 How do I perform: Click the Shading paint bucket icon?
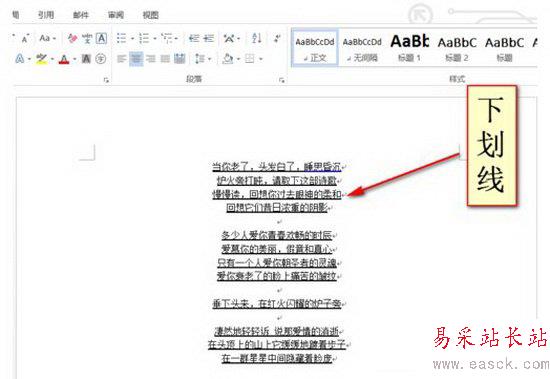(228, 59)
